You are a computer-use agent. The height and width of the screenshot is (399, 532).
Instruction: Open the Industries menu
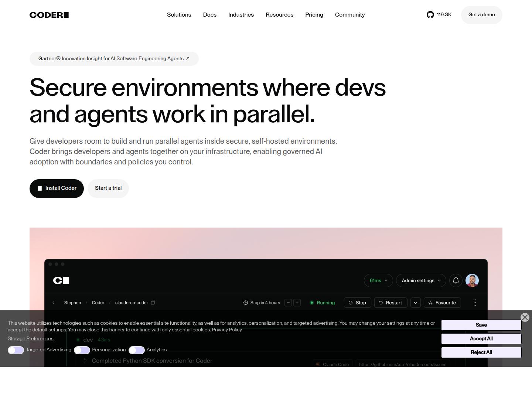[x=241, y=15]
